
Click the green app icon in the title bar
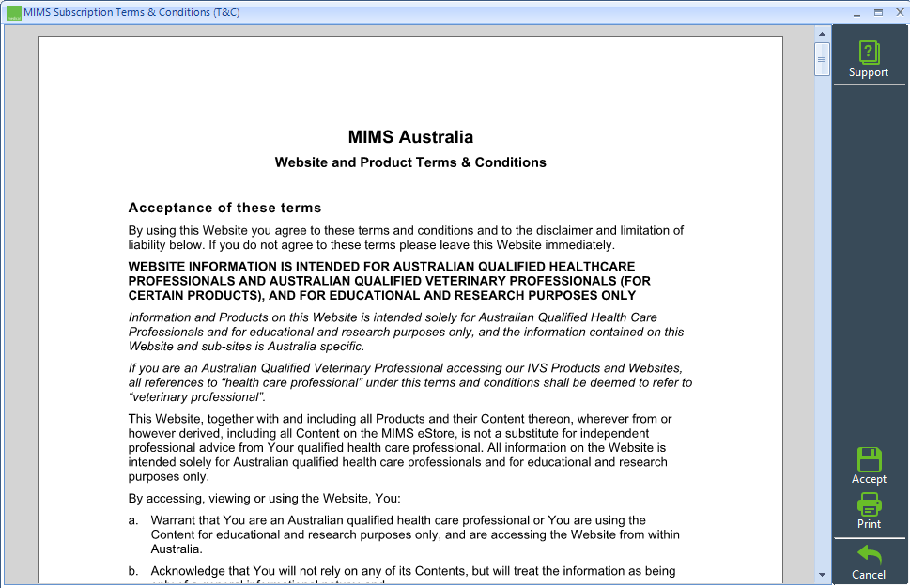13,13
